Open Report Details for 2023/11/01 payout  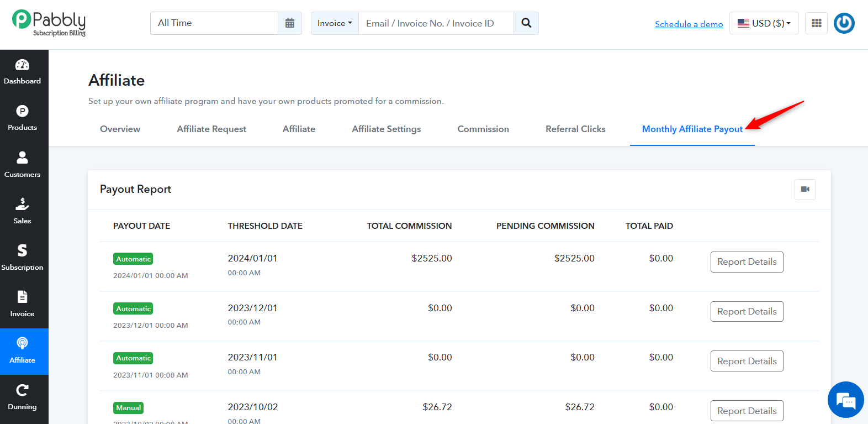click(x=747, y=362)
